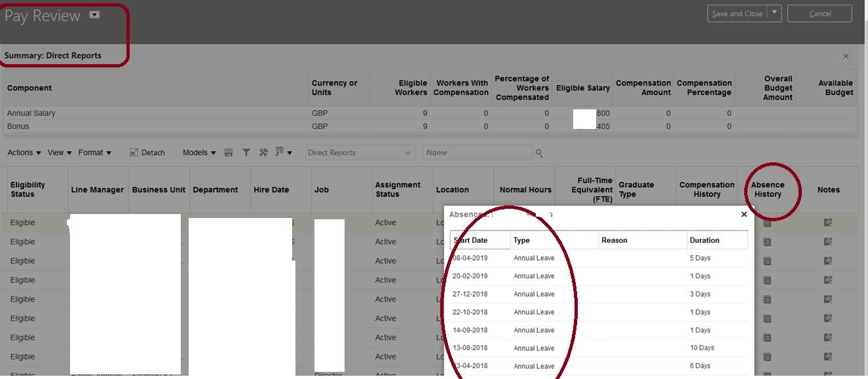Click the filter funnel icon
Screen dimensions: 868x379
click(x=246, y=153)
